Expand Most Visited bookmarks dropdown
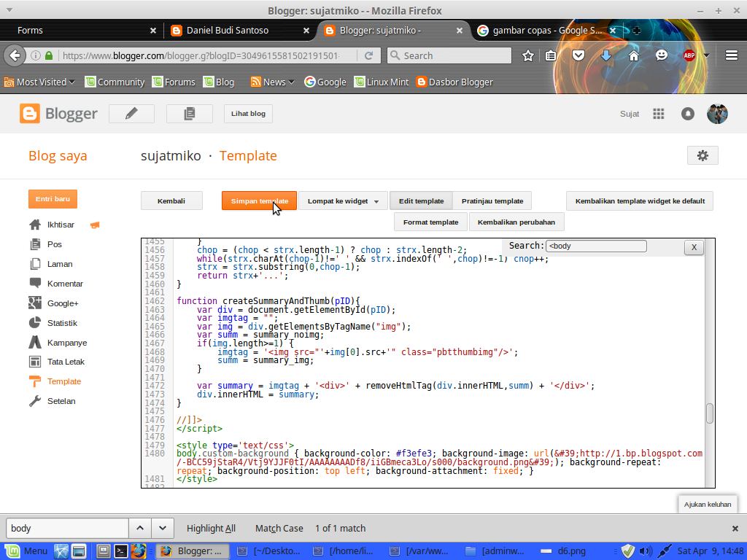This screenshot has width=747, height=560. click(39, 82)
